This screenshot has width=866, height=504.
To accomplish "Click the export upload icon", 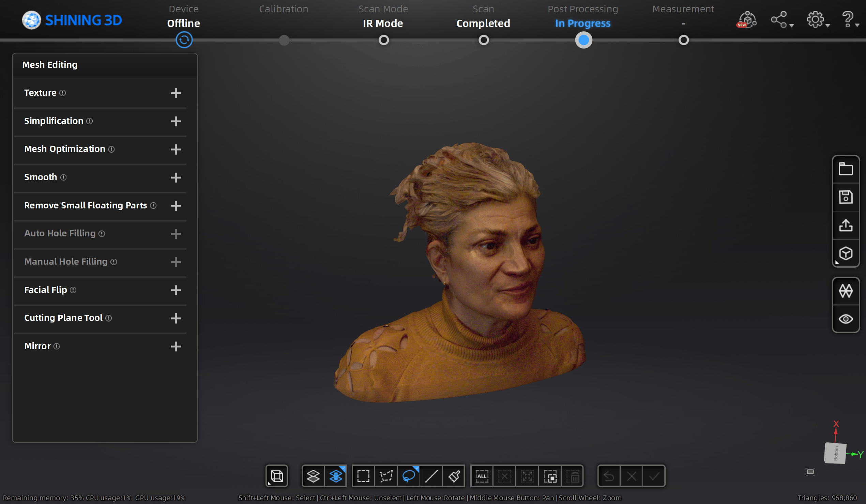I will (845, 225).
